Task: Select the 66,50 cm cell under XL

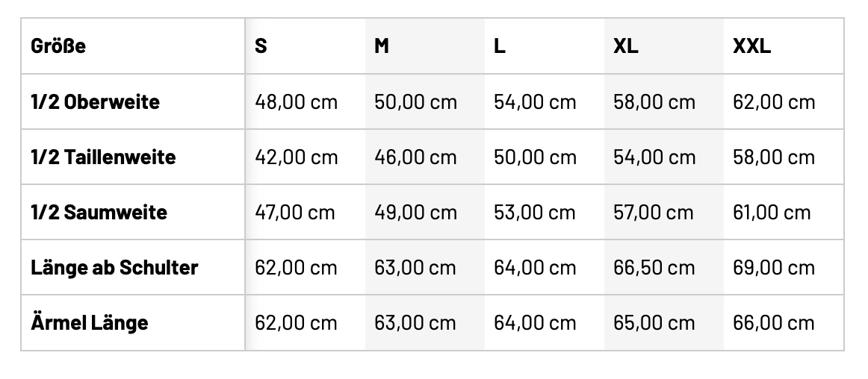Action: click(654, 267)
